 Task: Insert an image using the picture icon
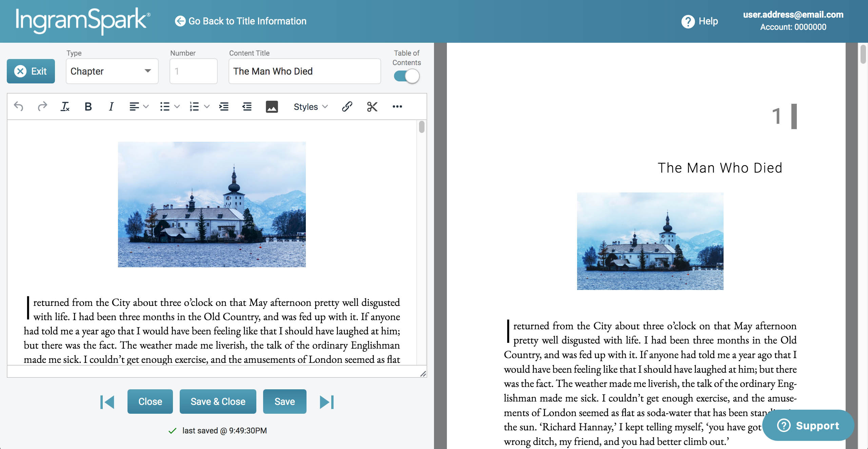point(272,106)
